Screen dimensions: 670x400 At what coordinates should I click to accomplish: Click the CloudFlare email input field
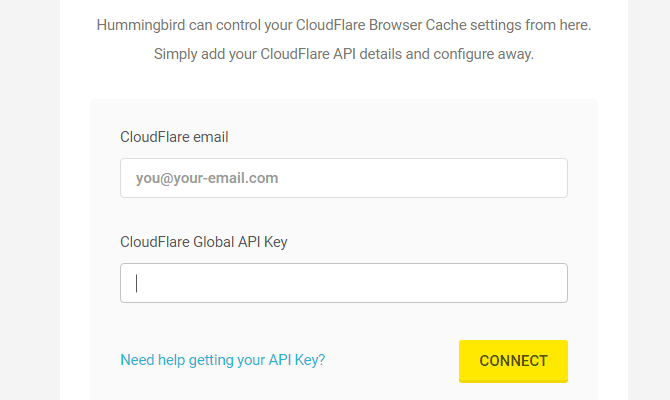point(343,178)
